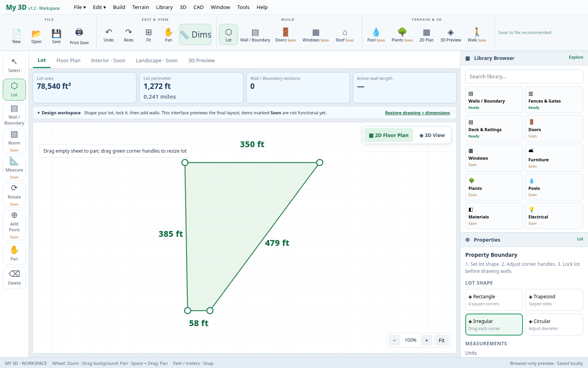The image size is (588, 368).
Task: Open the File dropdown menu
Action: click(x=80, y=7)
